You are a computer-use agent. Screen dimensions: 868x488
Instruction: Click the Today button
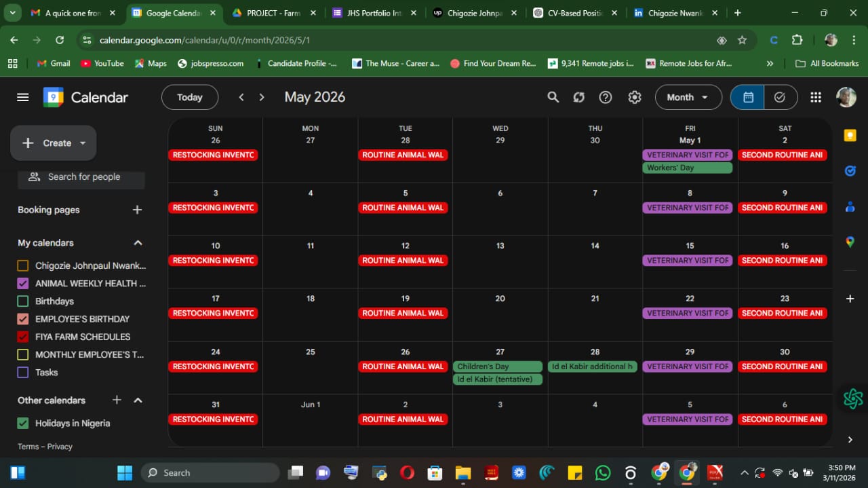pyautogui.click(x=189, y=97)
